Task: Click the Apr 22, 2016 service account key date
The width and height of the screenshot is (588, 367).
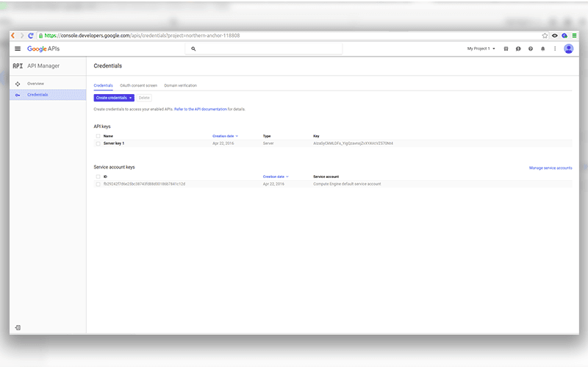Action: (x=273, y=185)
